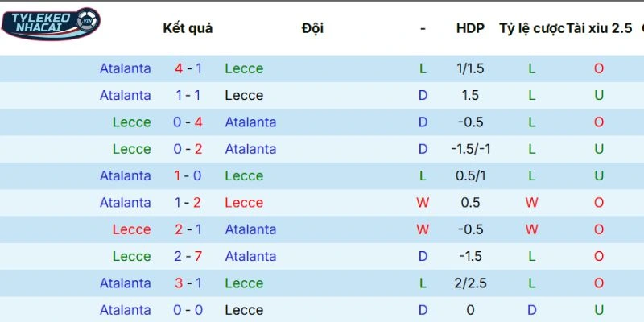Click the Tài xỉu 2.5 header

599,28
